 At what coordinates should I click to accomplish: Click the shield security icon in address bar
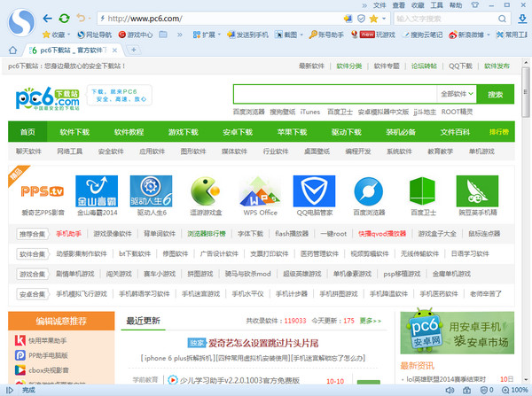[x=361, y=19]
